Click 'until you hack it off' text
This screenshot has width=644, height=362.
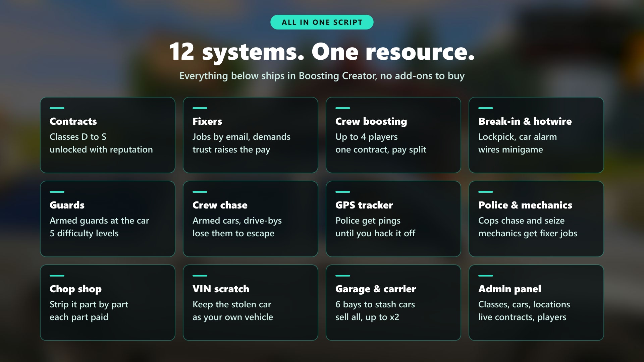(375, 233)
